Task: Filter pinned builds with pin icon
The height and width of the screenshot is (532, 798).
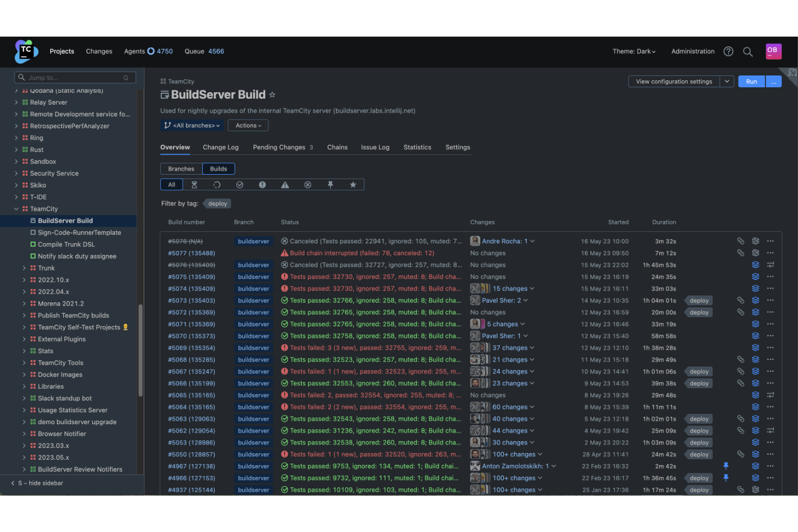Action: click(331, 184)
